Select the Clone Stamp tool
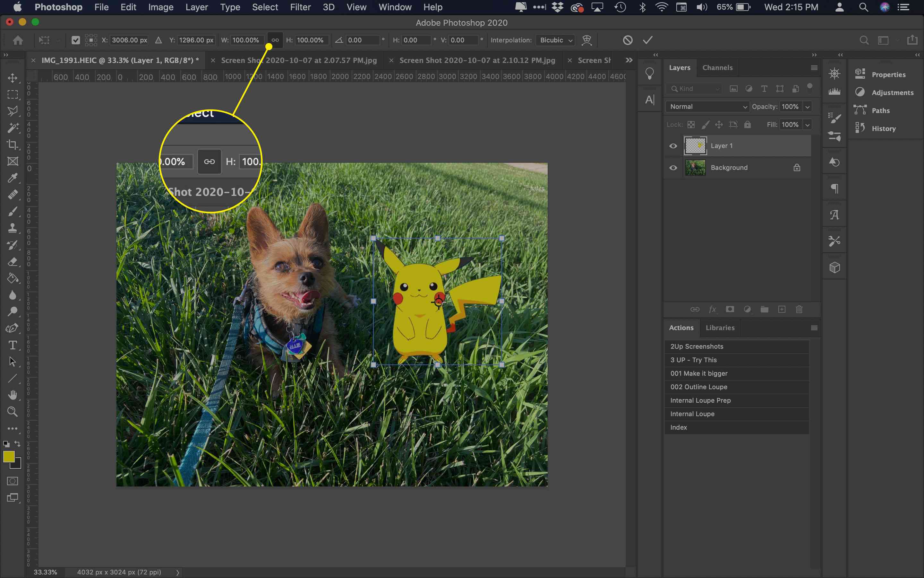 click(x=13, y=228)
